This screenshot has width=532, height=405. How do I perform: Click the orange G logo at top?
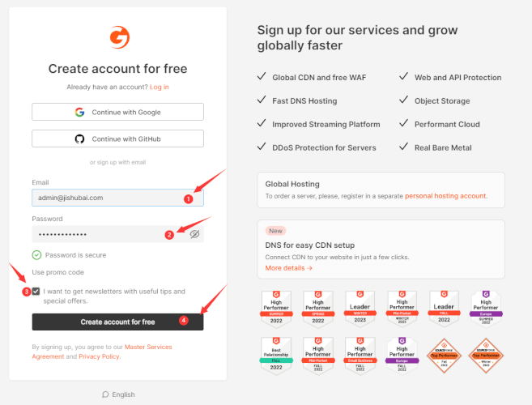pyautogui.click(x=118, y=37)
